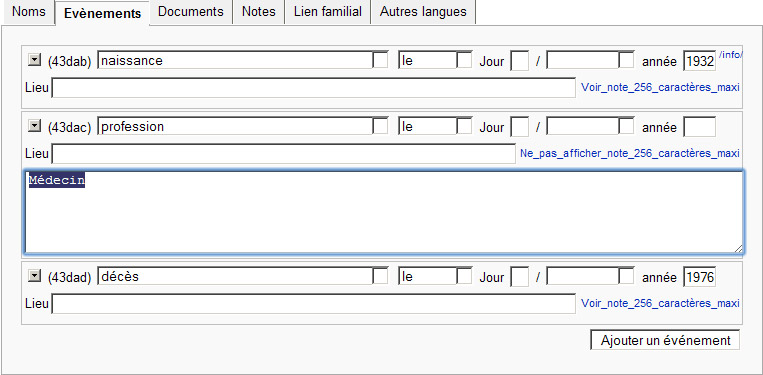Click the Lieu field for décès
The height and width of the screenshot is (375, 763).
tap(313, 304)
